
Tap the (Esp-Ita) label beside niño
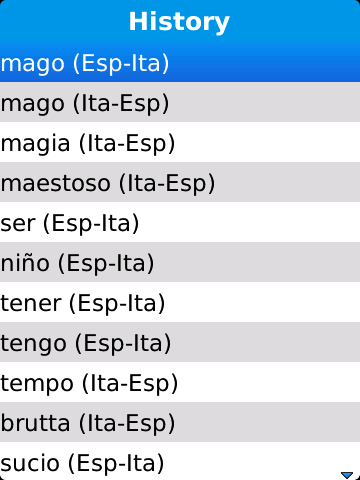[x=106, y=263]
